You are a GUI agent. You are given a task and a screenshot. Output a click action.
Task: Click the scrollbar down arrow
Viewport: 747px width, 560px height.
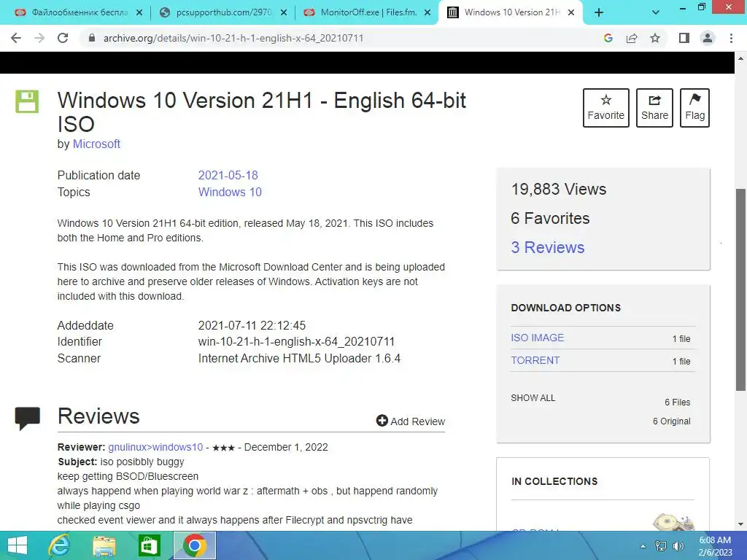click(740, 524)
